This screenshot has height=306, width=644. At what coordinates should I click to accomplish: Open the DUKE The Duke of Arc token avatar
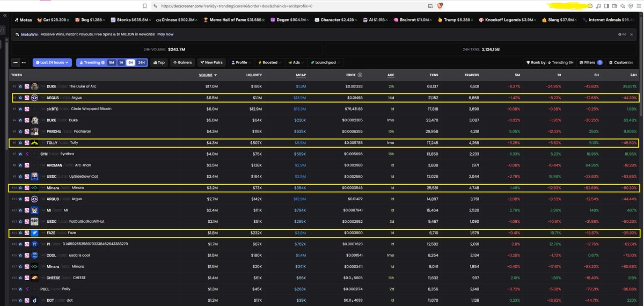click(34, 86)
